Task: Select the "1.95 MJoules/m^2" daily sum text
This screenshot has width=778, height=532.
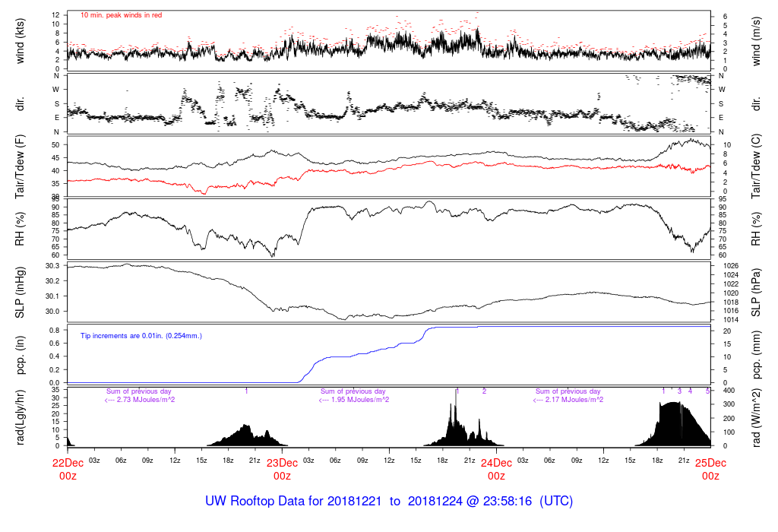Action: point(359,400)
